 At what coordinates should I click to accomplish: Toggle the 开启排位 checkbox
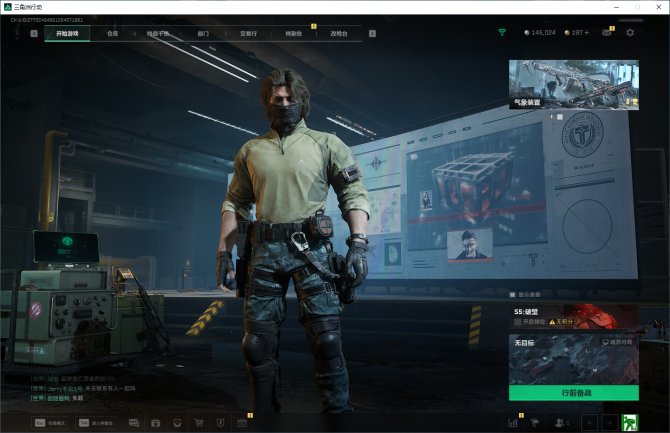(x=517, y=322)
